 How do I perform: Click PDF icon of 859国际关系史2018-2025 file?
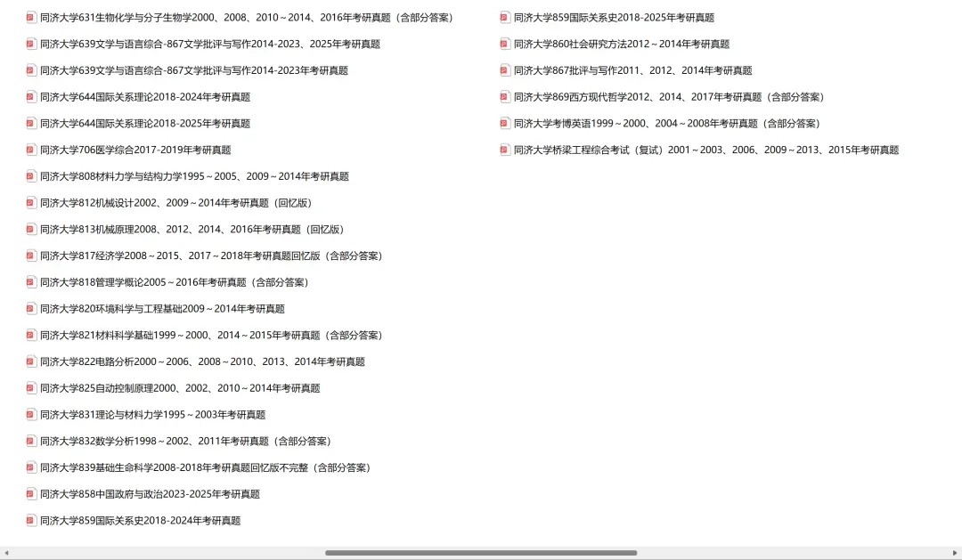[505, 18]
